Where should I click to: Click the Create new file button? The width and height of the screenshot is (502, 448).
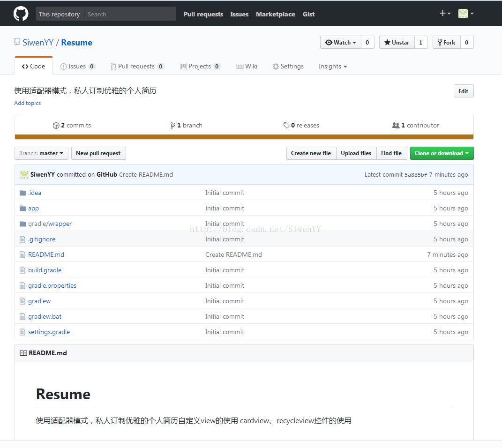(x=311, y=153)
